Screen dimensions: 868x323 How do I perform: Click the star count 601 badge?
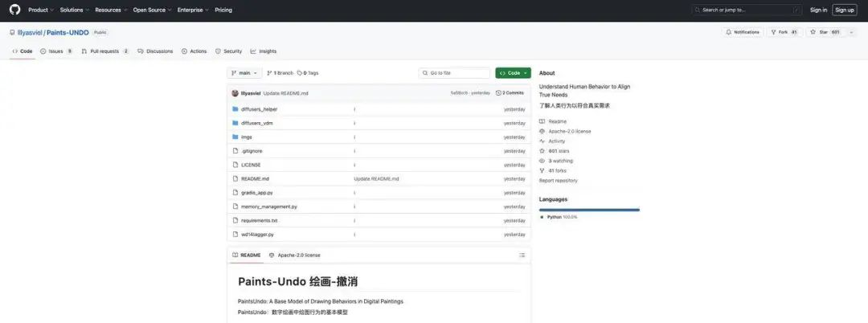(x=835, y=32)
